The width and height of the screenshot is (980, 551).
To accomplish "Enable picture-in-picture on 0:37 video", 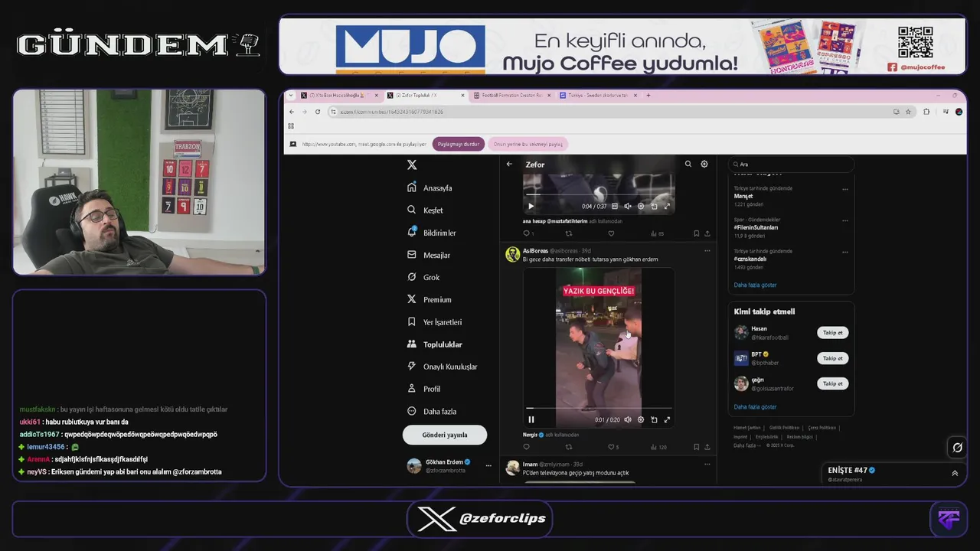I will (x=654, y=206).
